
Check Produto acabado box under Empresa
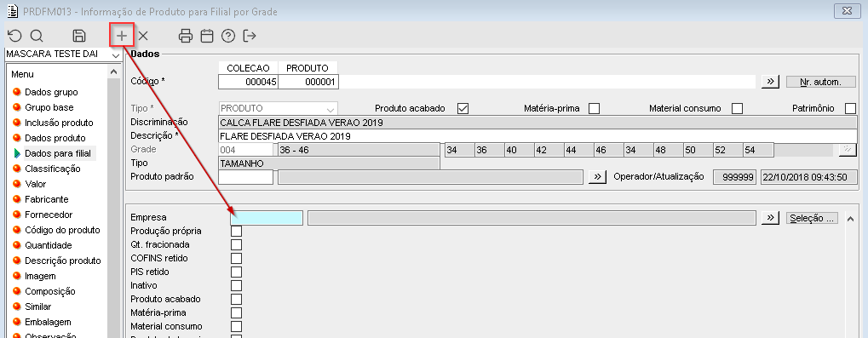coord(236,300)
